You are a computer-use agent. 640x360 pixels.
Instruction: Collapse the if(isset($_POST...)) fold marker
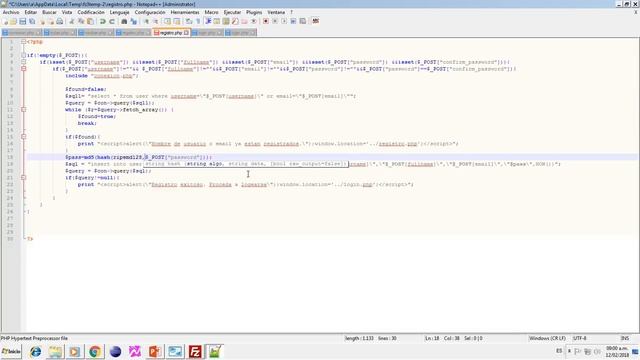[x=24, y=62]
